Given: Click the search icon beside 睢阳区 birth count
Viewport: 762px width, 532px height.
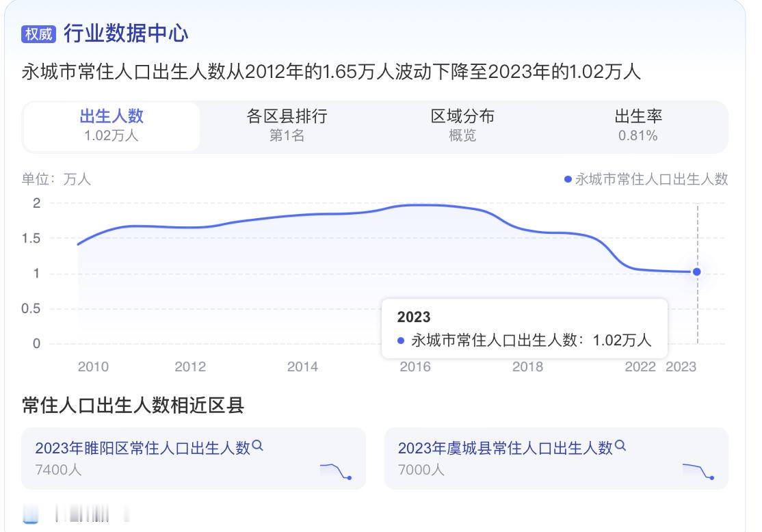Looking at the screenshot, I should point(258,447).
